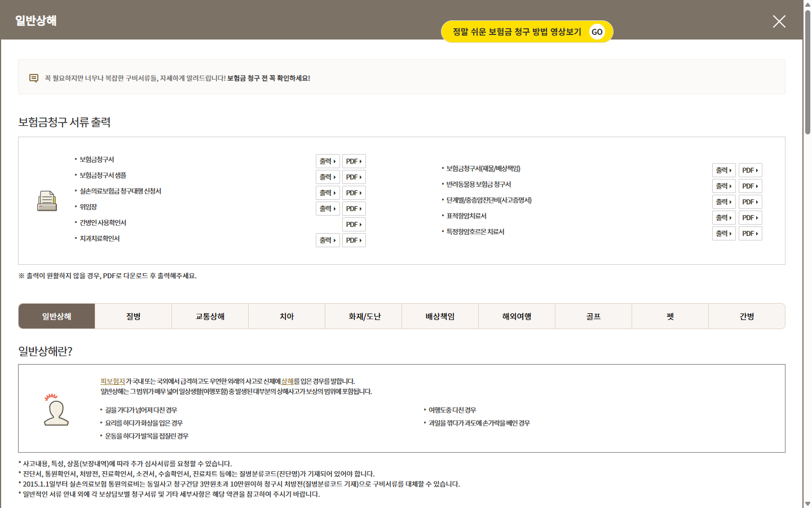Image resolution: width=812 pixels, height=508 pixels.
Task: Click the injured person icon
Action: pos(56,410)
